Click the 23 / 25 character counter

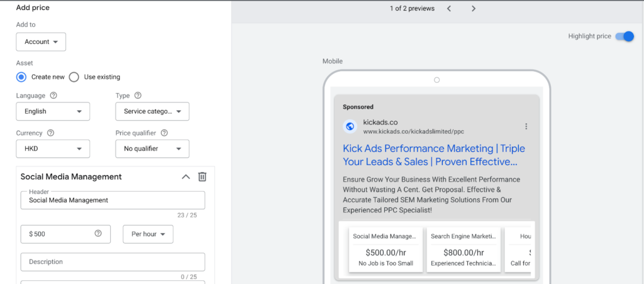(189, 215)
